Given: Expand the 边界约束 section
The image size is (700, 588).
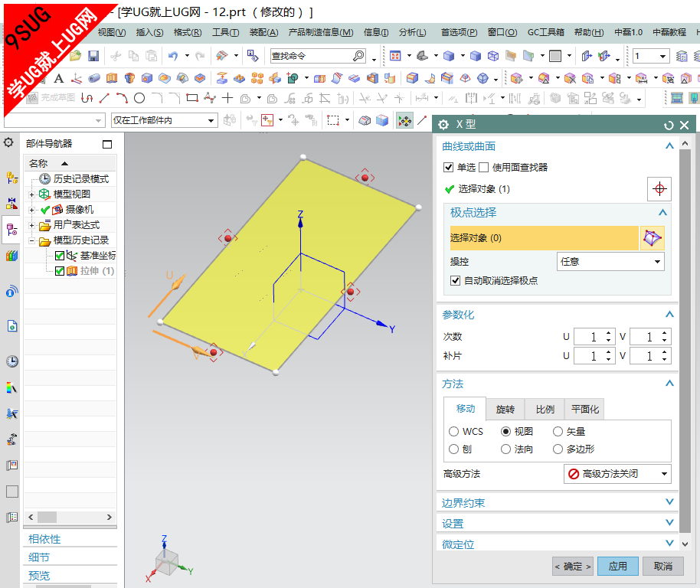Looking at the screenshot, I should (x=669, y=502).
